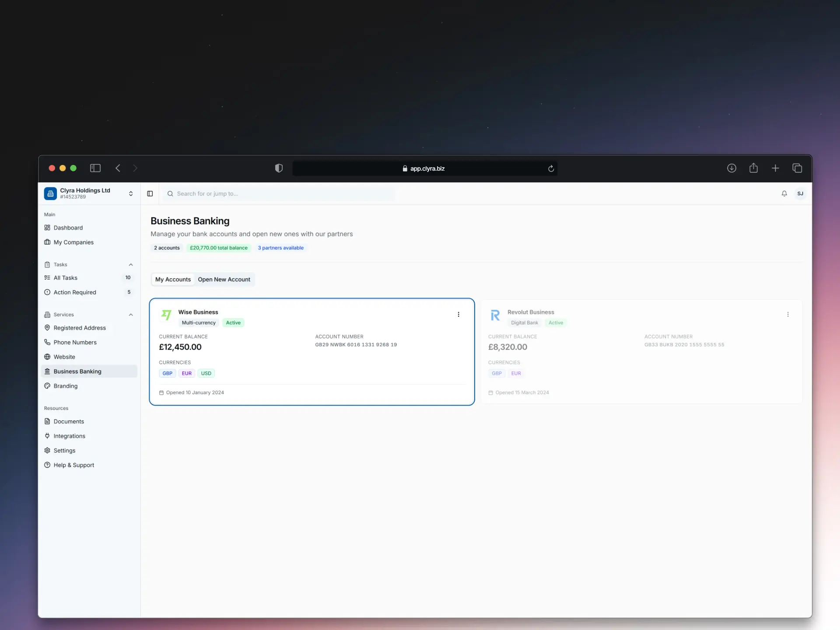840x630 pixels.
Task: Switch to Open New Account tab
Action: (224, 279)
